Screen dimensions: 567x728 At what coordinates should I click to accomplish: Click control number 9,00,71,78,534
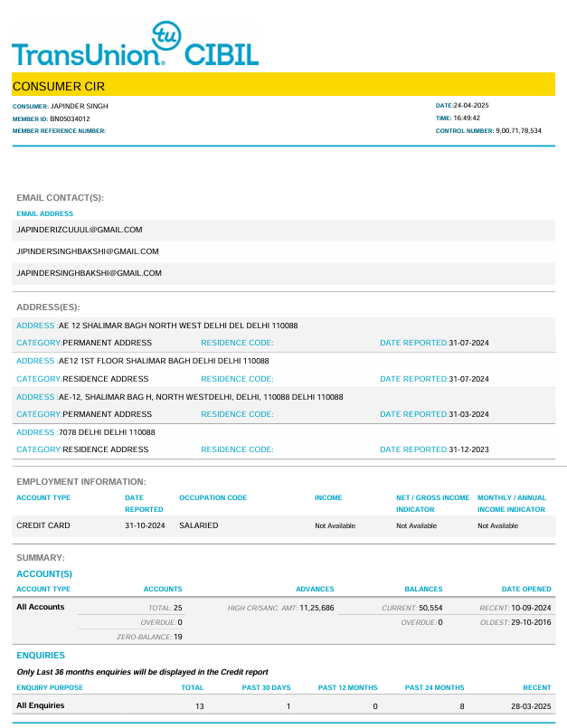[x=518, y=131]
